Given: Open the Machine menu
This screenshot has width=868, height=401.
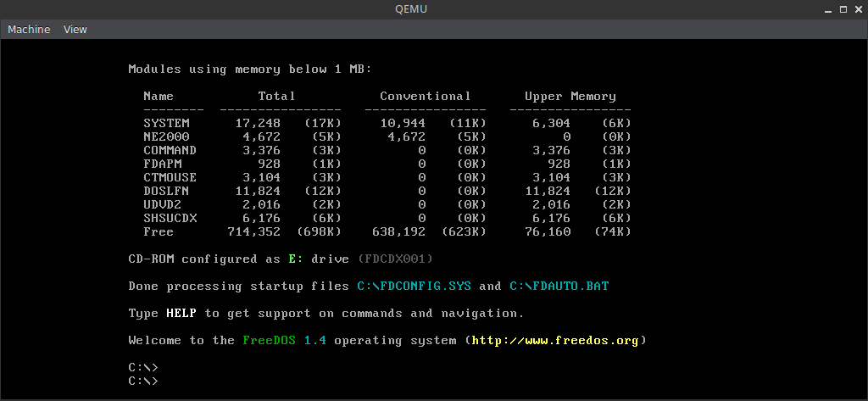Looking at the screenshot, I should [x=29, y=30].
